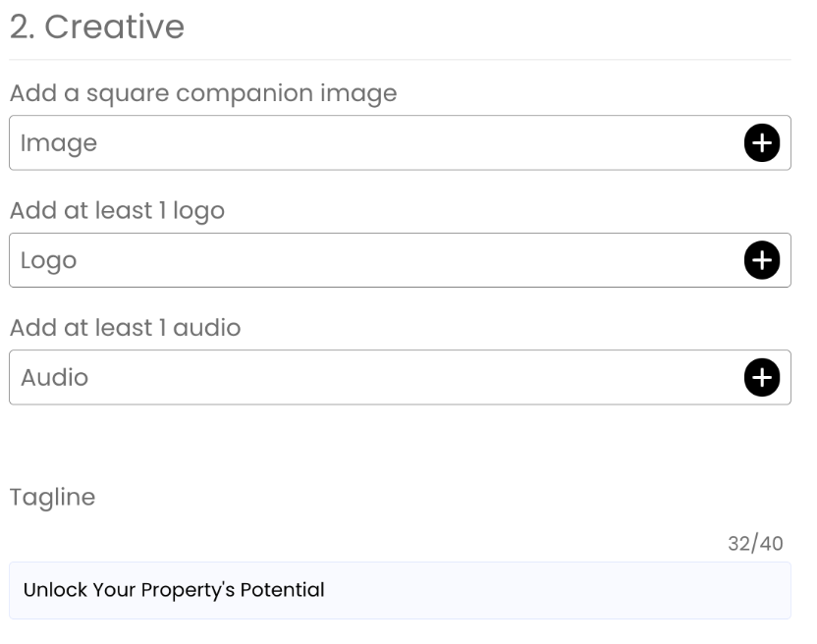Focus the Tagline text box
The height and width of the screenshot is (644, 817).
(400, 590)
